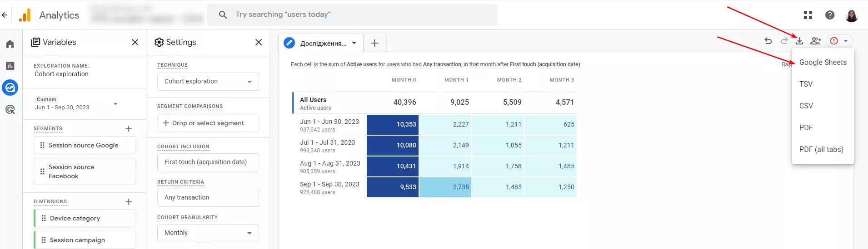Click the 40,396 total cell

coord(404,103)
